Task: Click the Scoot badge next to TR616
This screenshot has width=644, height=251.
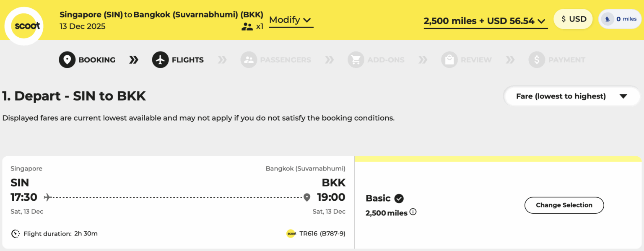Action: point(291,233)
